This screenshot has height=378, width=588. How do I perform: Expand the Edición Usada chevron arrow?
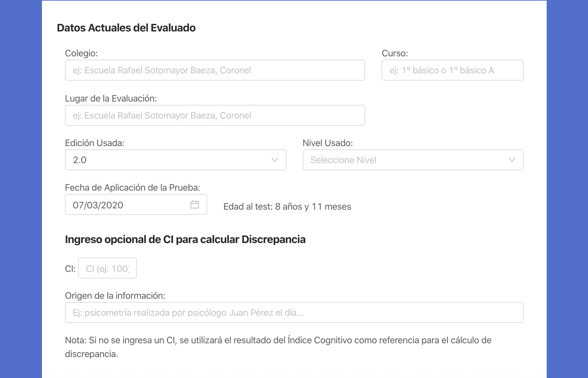[x=275, y=160]
